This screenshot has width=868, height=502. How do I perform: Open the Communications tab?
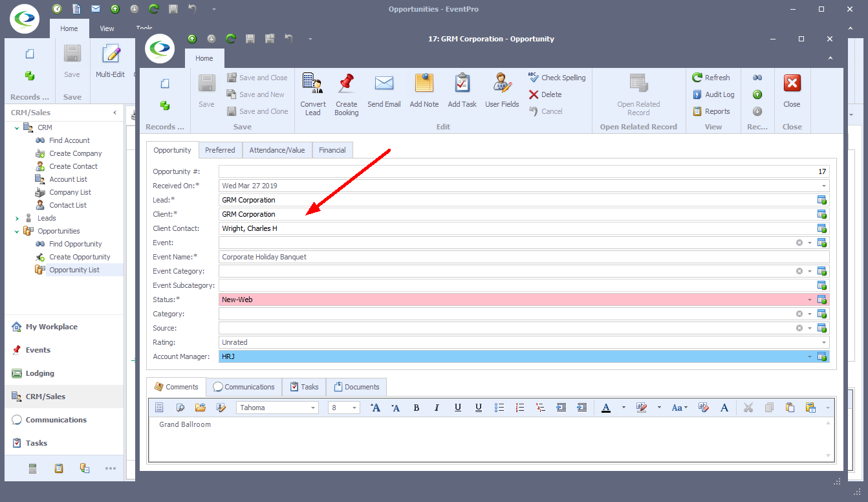click(x=244, y=387)
